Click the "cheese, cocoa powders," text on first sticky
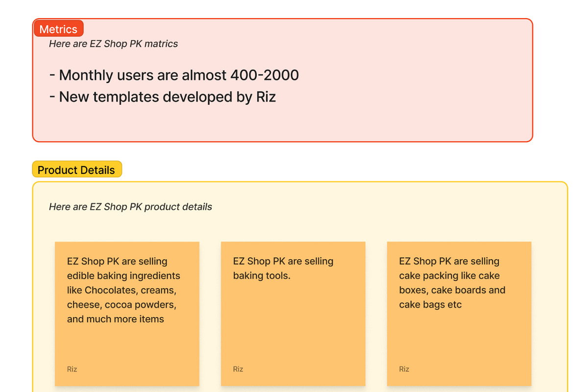The height and width of the screenshot is (392, 588). [122, 305]
